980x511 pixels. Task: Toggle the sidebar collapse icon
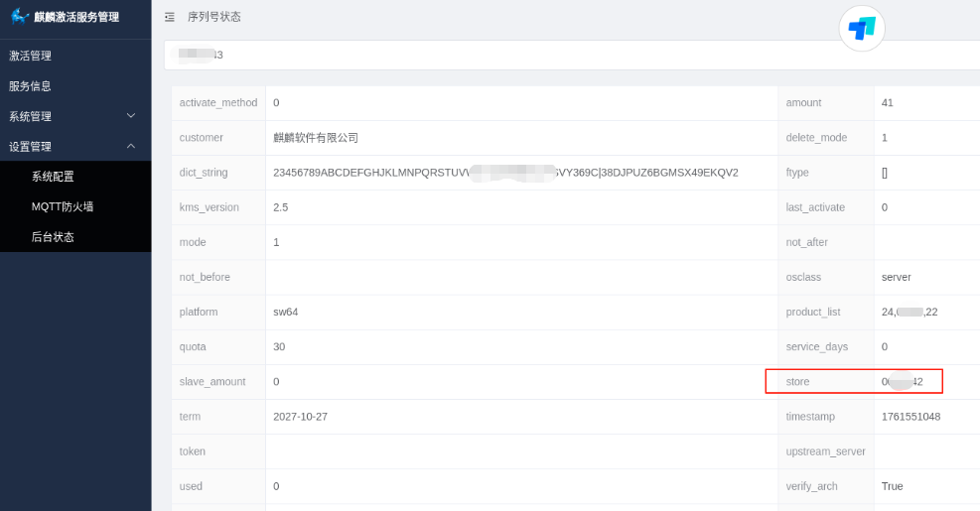click(170, 17)
